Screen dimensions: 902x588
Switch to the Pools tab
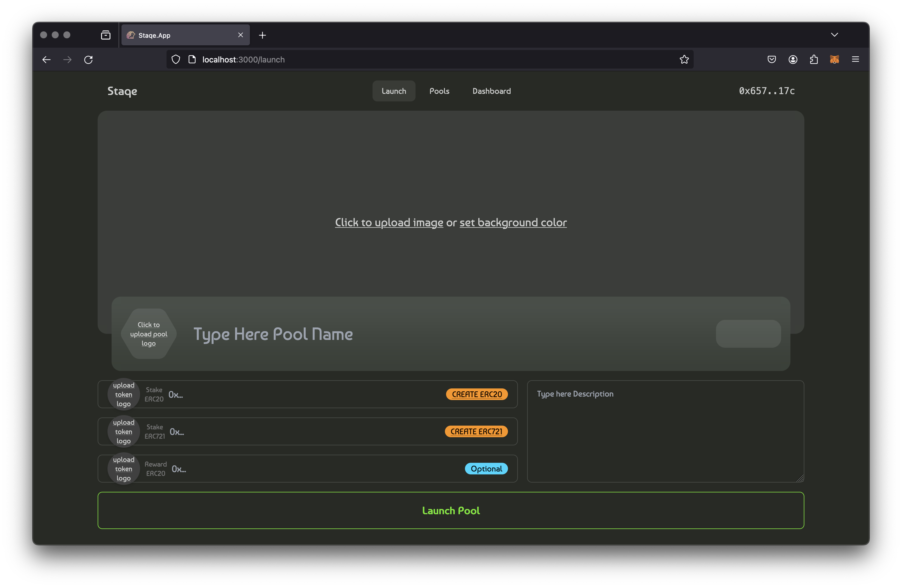pyautogui.click(x=439, y=91)
